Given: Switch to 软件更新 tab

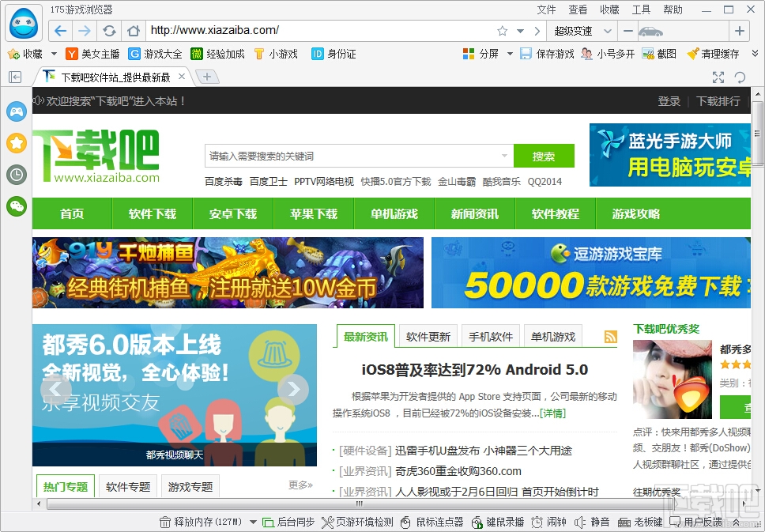Looking at the screenshot, I should pyautogui.click(x=428, y=337).
